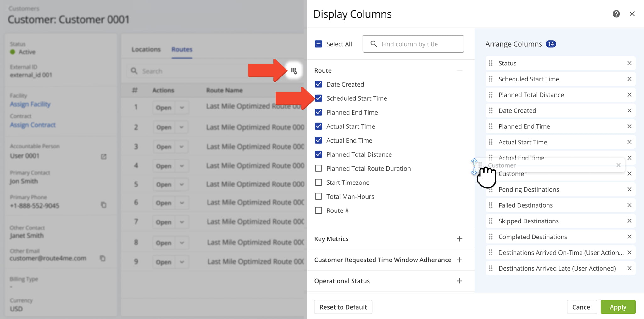Select the Routes tab
Viewport: 644px width, 319px height.
pos(182,49)
